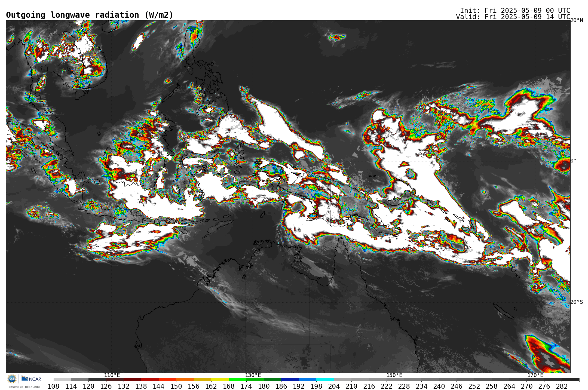This screenshot has height=390, width=588.
Task: Click the colorbar value 174
Action: click(x=246, y=386)
